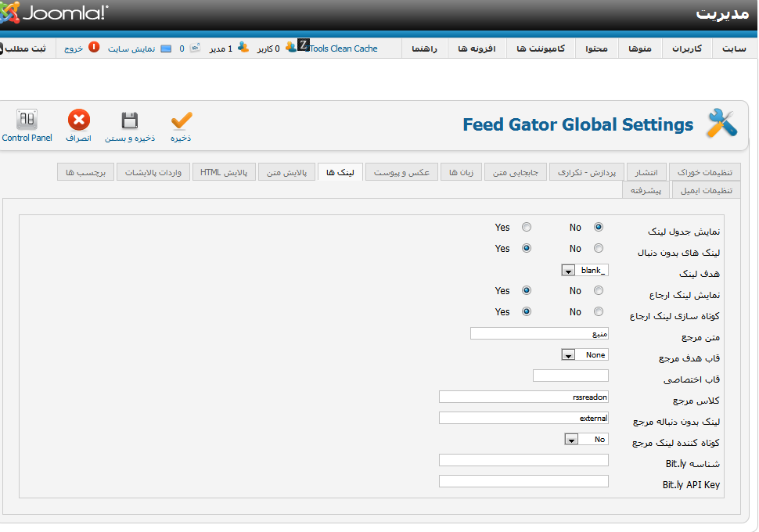Open the محتوا menu
759x532 pixels.
tap(596, 49)
